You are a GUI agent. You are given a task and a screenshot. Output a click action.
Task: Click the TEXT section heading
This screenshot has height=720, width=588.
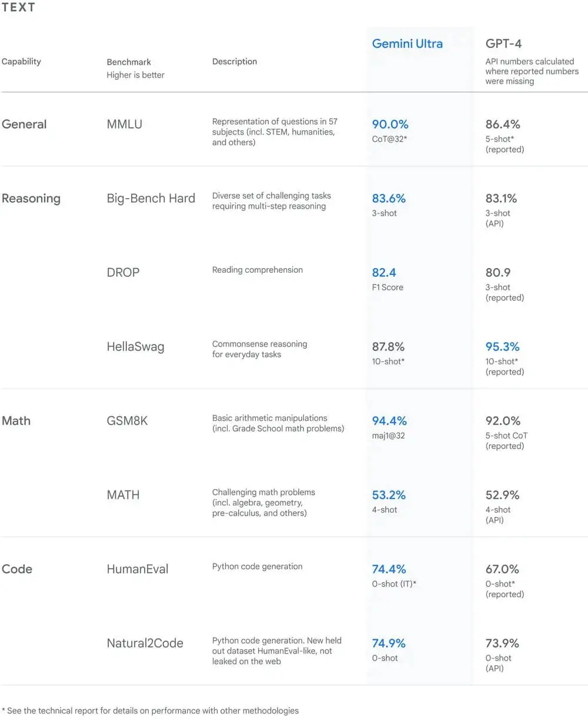tap(18, 8)
